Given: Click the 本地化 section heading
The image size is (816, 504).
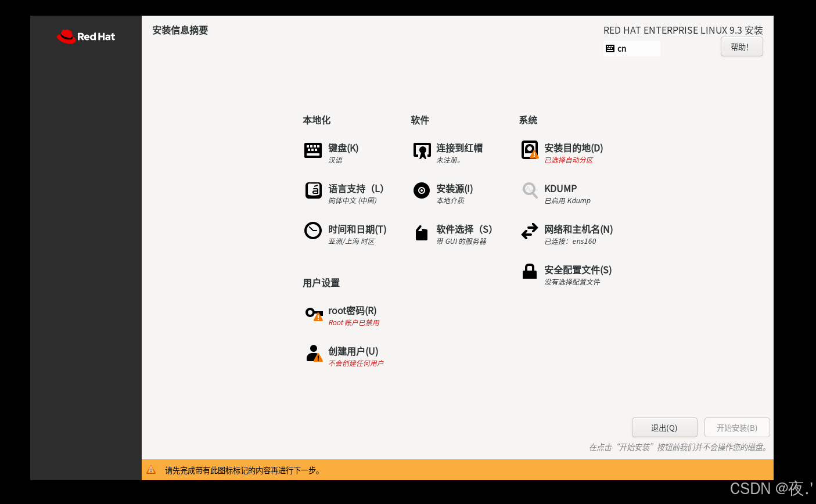Looking at the screenshot, I should coord(317,120).
